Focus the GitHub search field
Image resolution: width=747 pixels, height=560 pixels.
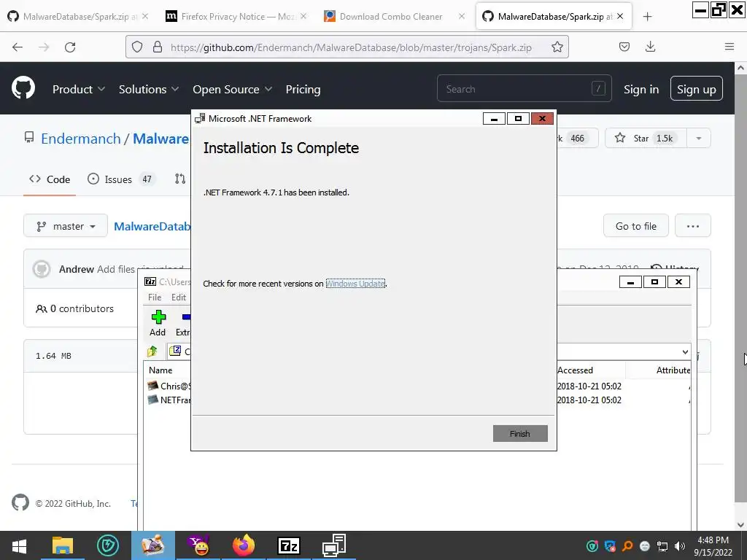pos(524,88)
